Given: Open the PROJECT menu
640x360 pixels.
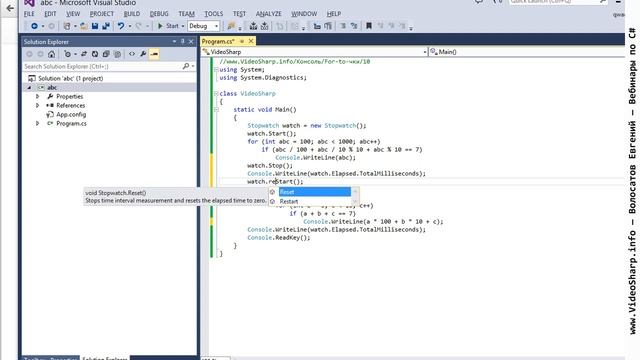Looking at the screenshot, I should pos(102,14).
